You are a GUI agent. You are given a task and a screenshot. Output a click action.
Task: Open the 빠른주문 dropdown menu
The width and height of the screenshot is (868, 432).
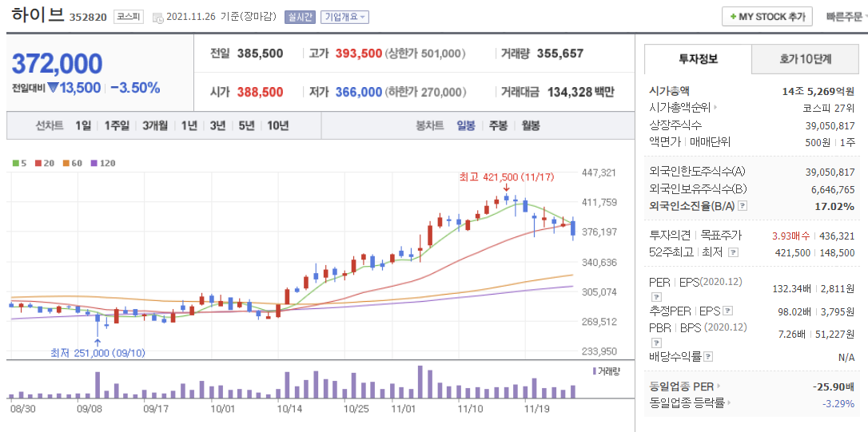[846, 17]
